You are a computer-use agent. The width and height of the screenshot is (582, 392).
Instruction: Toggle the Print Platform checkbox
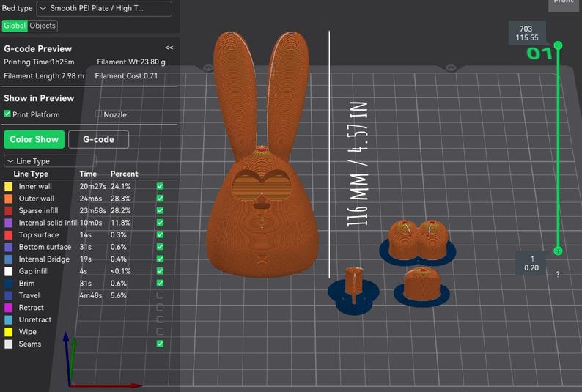(x=7, y=114)
